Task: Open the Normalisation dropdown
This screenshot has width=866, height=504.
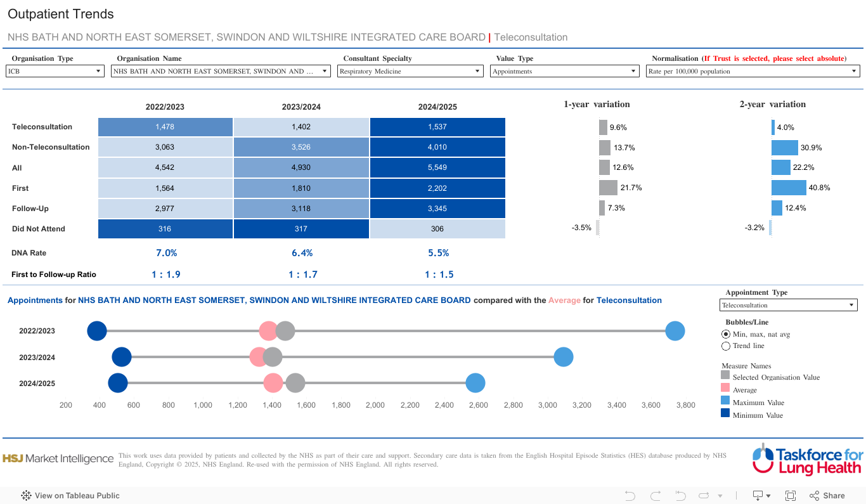Action: [753, 72]
